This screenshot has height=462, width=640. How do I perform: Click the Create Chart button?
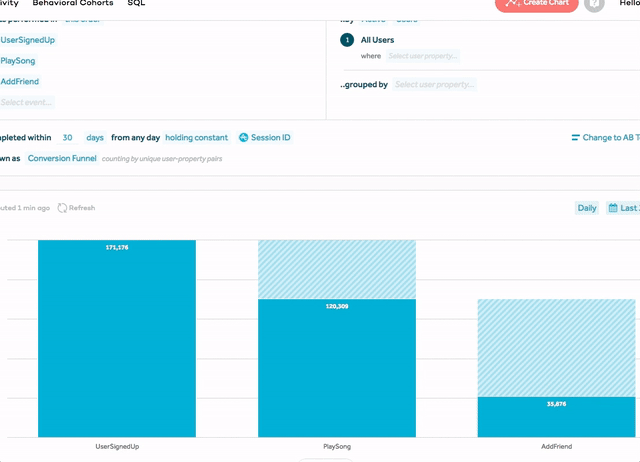pos(535,4)
